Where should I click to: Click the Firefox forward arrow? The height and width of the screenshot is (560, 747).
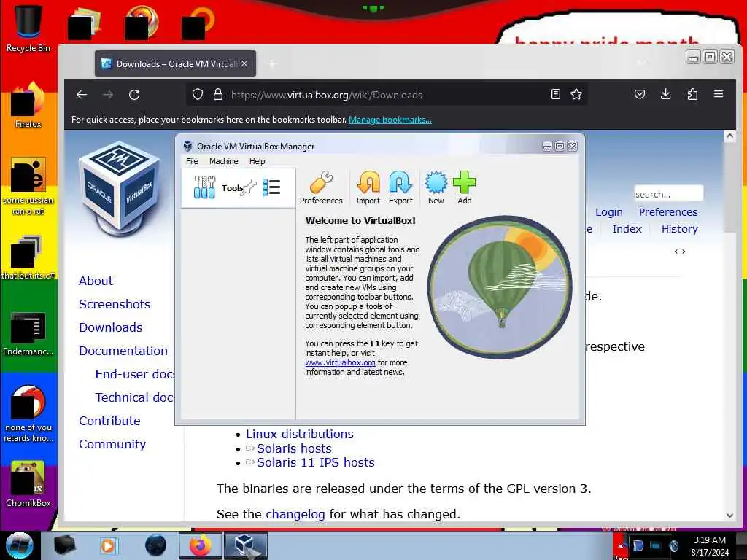tap(108, 94)
